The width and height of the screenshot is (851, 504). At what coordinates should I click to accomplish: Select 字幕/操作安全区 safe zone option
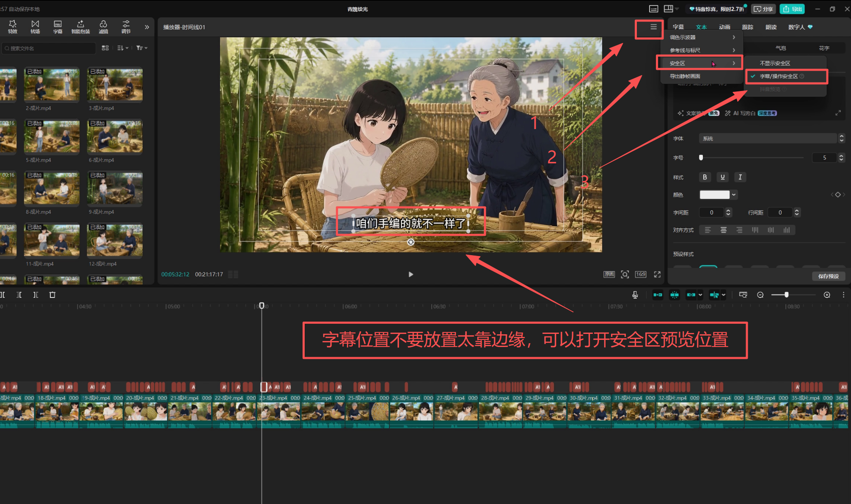coord(786,76)
